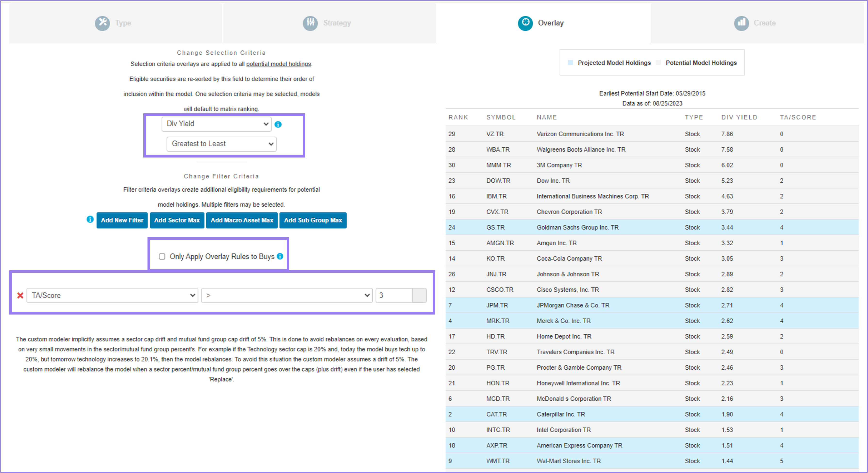The width and height of the screenshot is (868, 473).
Task: Click the Projected Model Holdings legend swatch
Action: (571, 62)
